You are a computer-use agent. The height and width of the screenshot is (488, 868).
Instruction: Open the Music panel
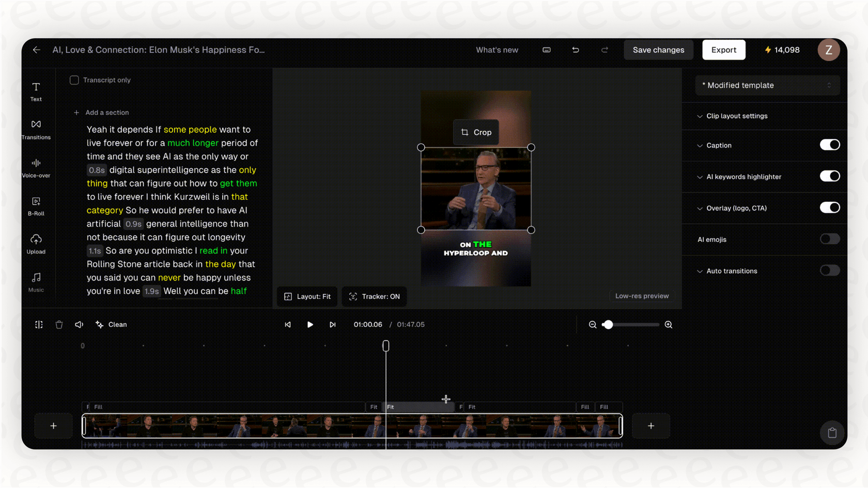[x=36, y=282]
